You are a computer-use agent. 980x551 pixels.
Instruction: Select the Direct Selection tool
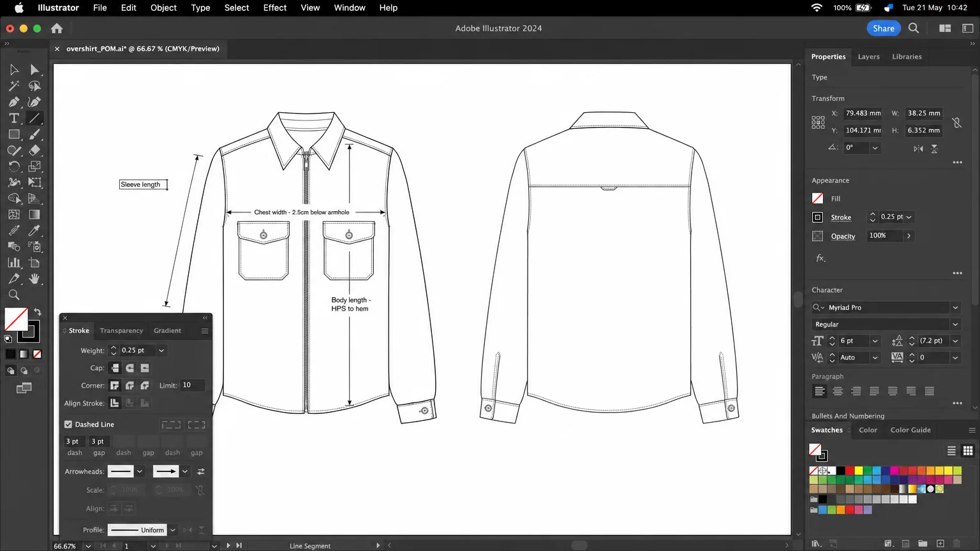pos(34,70)
